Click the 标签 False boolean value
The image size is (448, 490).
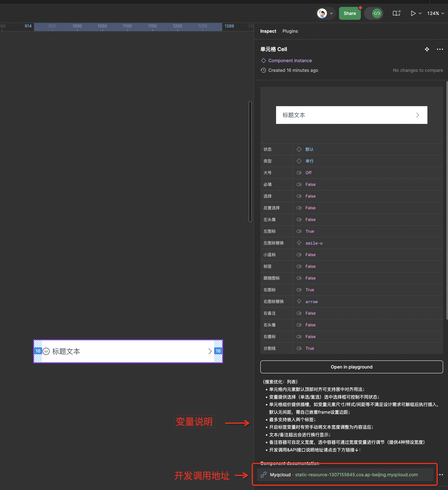(x=310, y=266)
